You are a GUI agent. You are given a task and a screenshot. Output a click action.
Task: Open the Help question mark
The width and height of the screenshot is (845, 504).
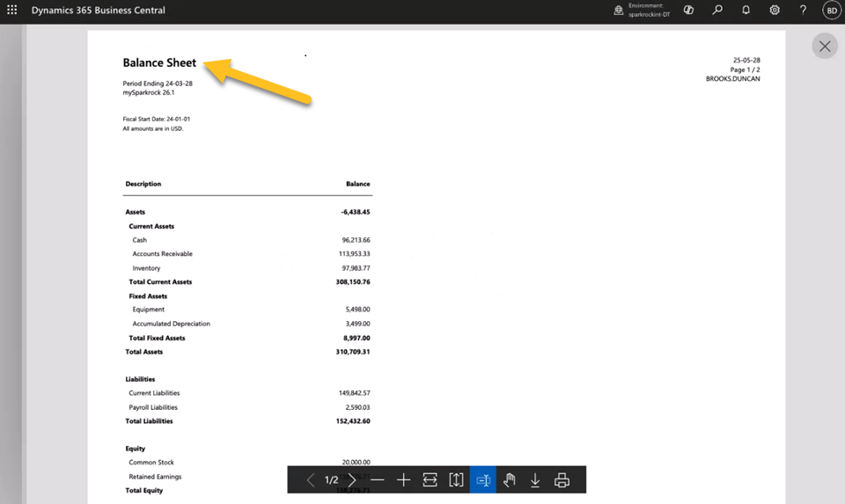click(x=803, y=11)
